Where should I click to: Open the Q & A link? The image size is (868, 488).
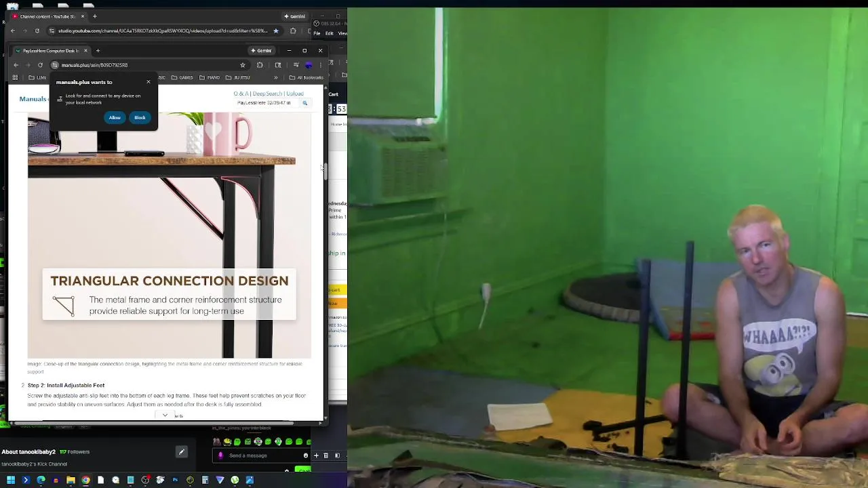[241, 94]
